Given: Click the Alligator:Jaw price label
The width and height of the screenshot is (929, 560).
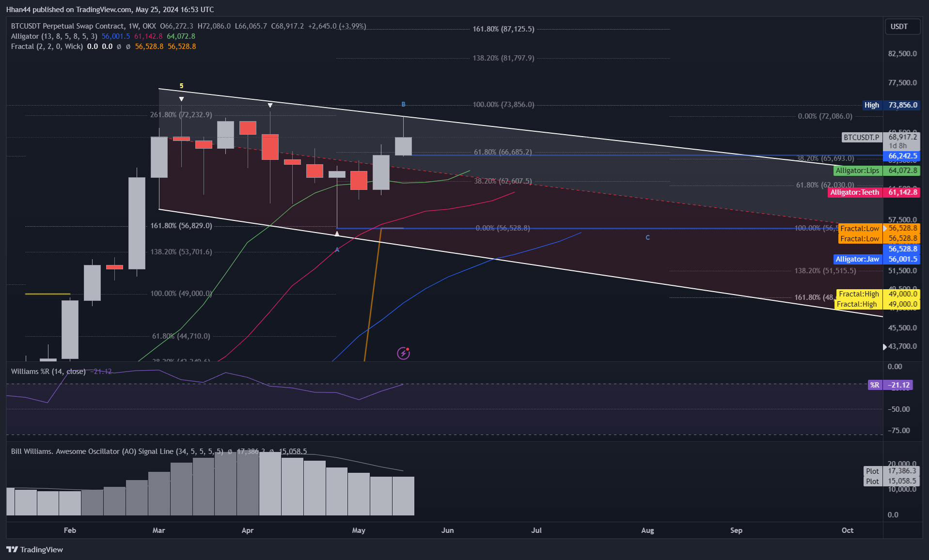Looking at the screenshot, I should [x=877, y=259].
